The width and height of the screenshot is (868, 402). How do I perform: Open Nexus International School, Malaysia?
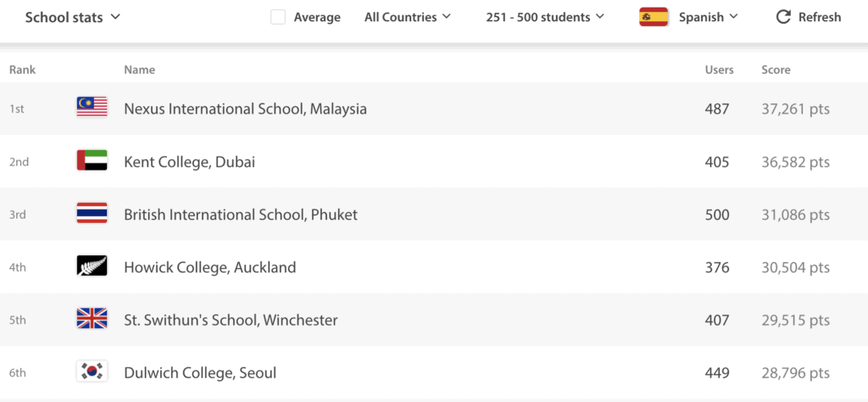(245, 109)
